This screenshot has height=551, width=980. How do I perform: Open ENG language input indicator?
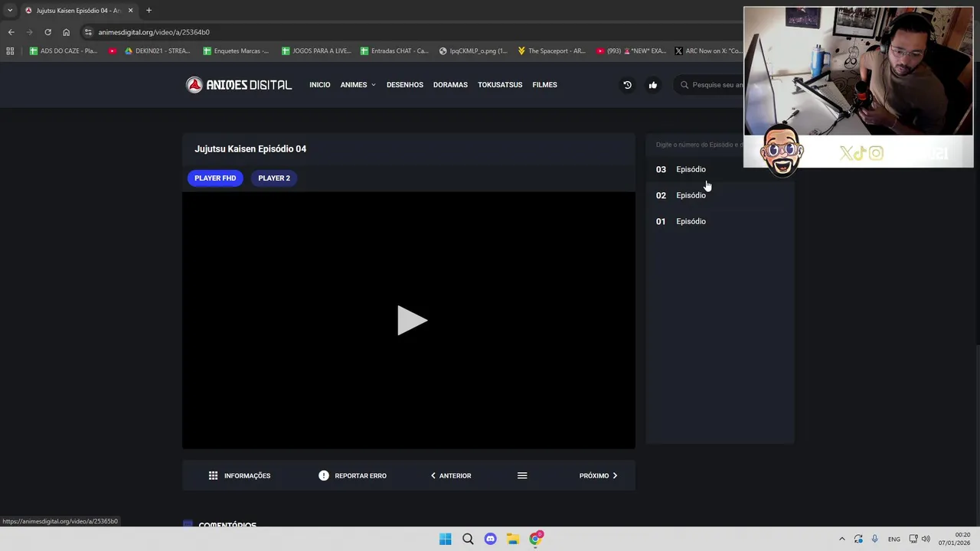coord(893,540)
